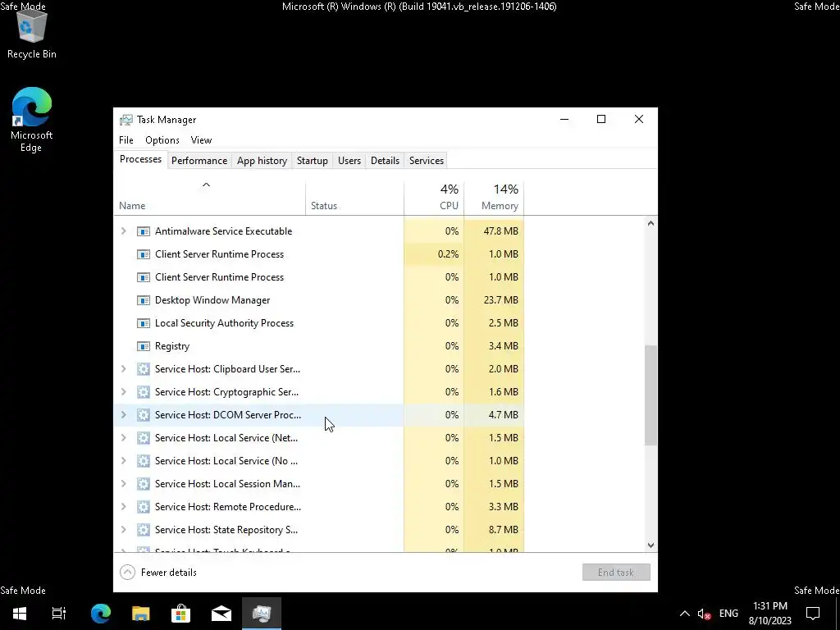Click gear icon of DCOM Server Process host

coord(143,415)
